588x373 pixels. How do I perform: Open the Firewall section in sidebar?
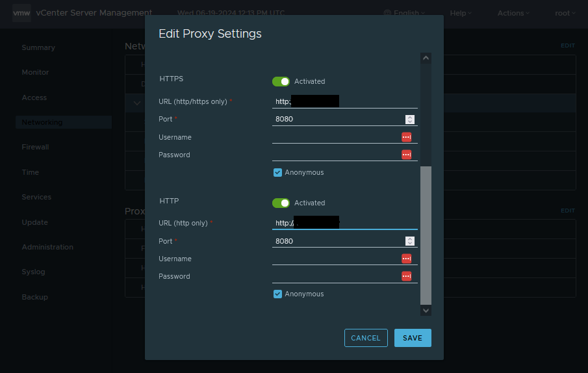pyautogui.click(x=35, y=147)
